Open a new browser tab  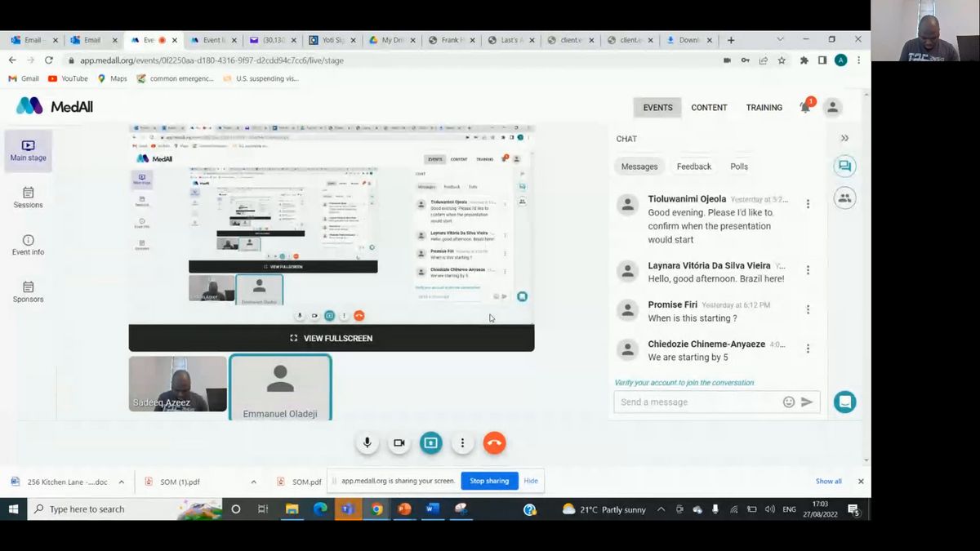pos(731,40)
